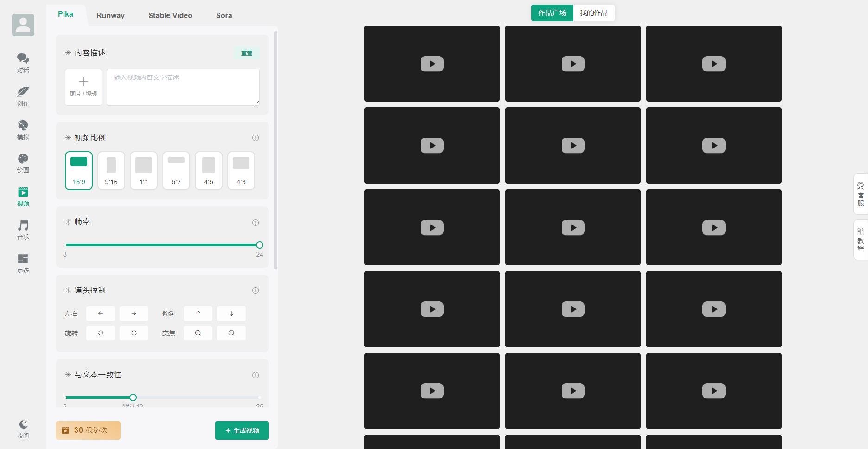
Task: Expand the 与文本一致性 info tooltip
Action: 255,375
